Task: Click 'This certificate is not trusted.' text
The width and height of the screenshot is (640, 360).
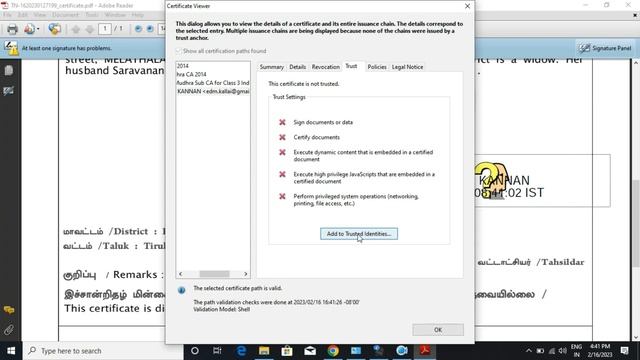Action: click(304, 84)
